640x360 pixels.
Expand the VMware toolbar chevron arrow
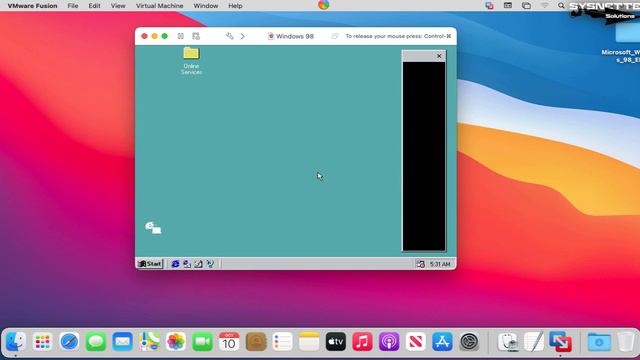point(242,36)
